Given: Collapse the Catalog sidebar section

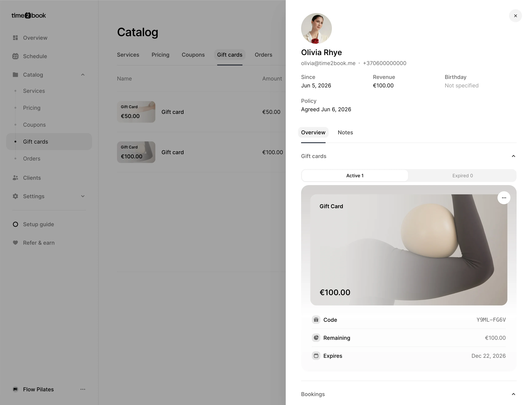Looking at the screenshot, I should 83,74.
